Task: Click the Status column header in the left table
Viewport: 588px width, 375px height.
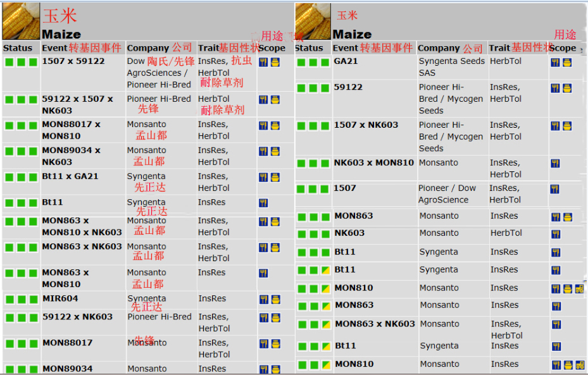Action: (x=18, y=48)
